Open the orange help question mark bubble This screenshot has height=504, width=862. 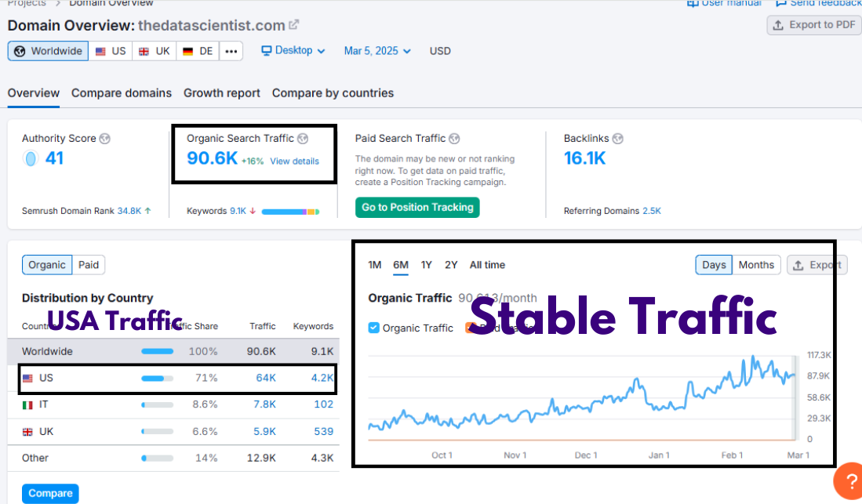click(848, 480)
